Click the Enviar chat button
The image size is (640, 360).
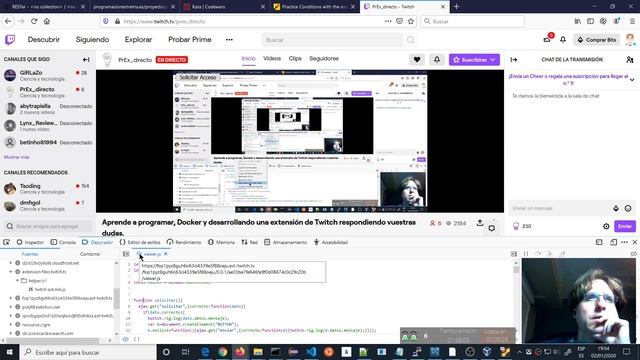(624, 226)
